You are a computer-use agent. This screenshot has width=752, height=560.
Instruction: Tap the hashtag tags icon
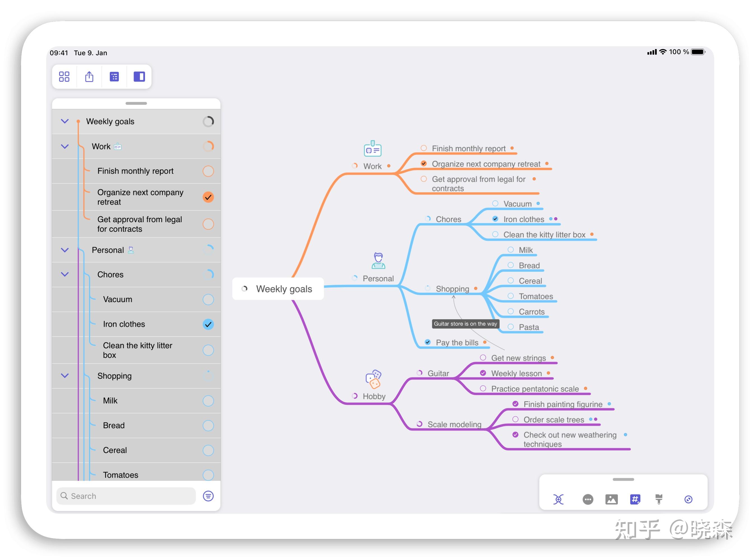coord(635,499)
